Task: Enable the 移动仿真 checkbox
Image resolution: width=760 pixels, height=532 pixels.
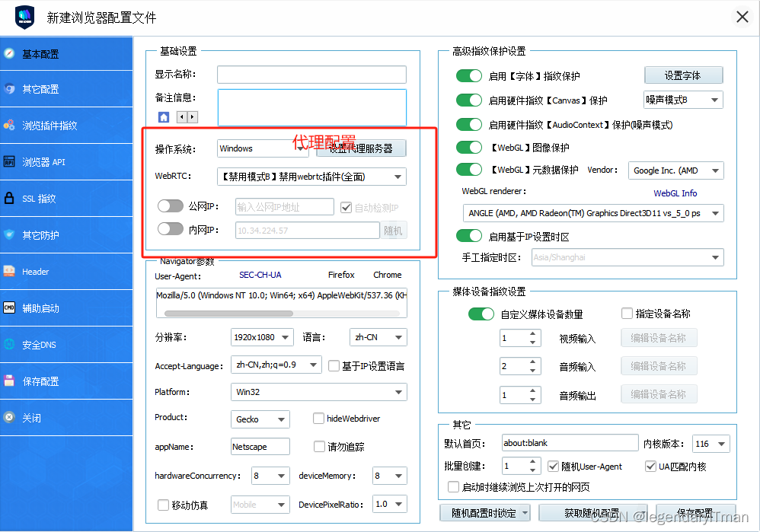Action: click(163, 505)
